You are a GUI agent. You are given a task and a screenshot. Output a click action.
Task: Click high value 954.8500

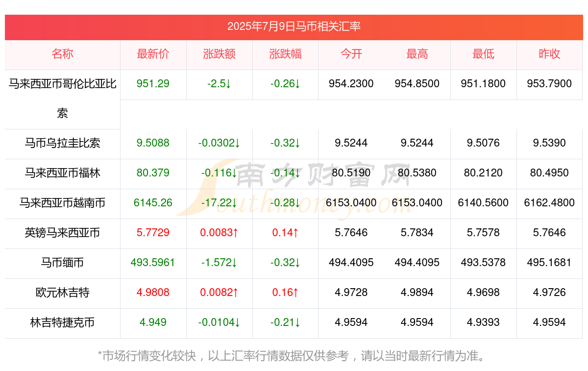[417, 84]
